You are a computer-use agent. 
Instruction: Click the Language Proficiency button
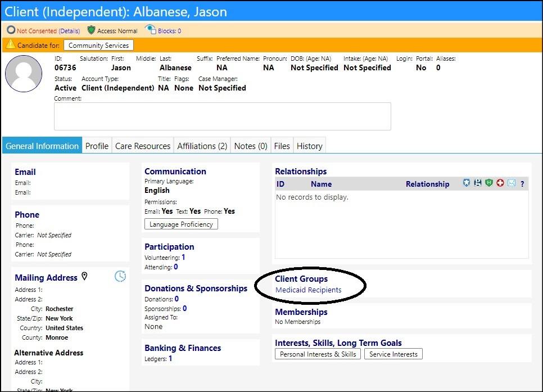(181, 224)
